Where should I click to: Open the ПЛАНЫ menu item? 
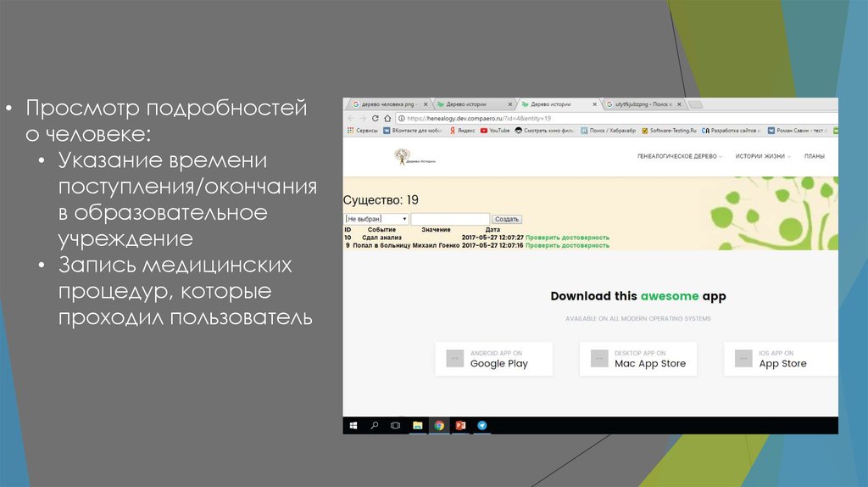click(x=815, y=156)
